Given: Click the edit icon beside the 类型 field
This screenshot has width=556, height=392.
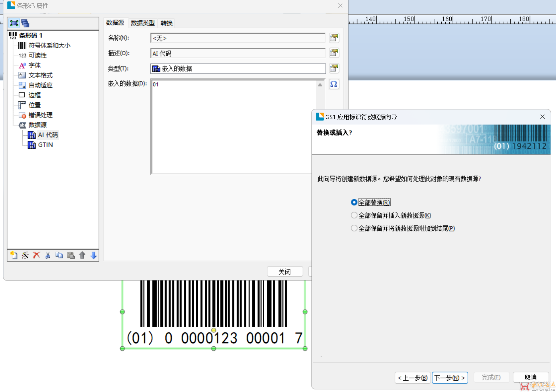Looking at the screenshot, I should pos(334,68).
